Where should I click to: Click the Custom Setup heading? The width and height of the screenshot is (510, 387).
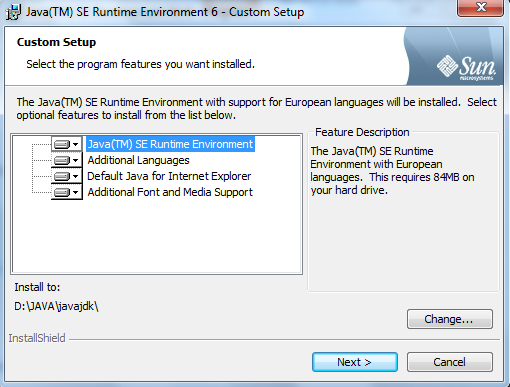point(56,42)
